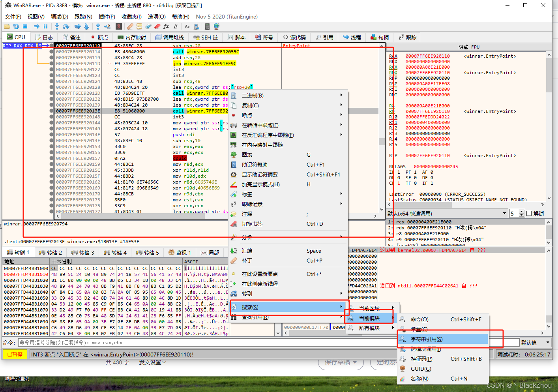The image size is (558, 392).
Task: Click the Intermodular calls toolbar icon
Action: pos(196,26)
